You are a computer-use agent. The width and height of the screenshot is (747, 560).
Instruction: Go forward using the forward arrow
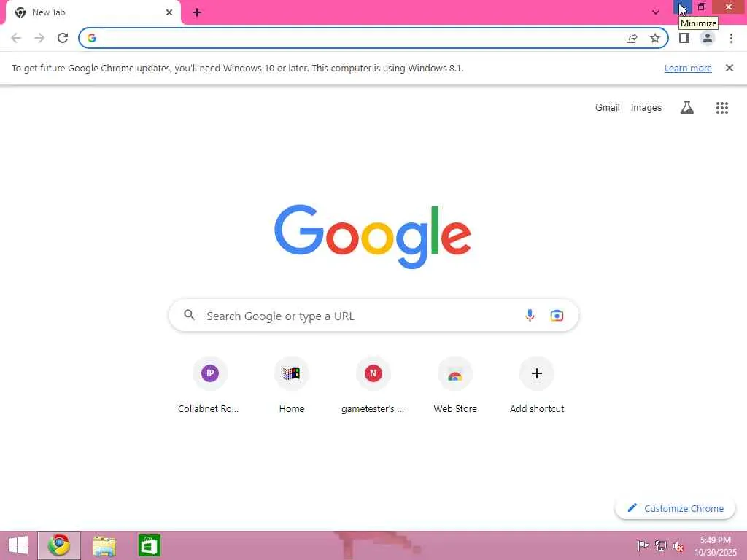[39, 38]
